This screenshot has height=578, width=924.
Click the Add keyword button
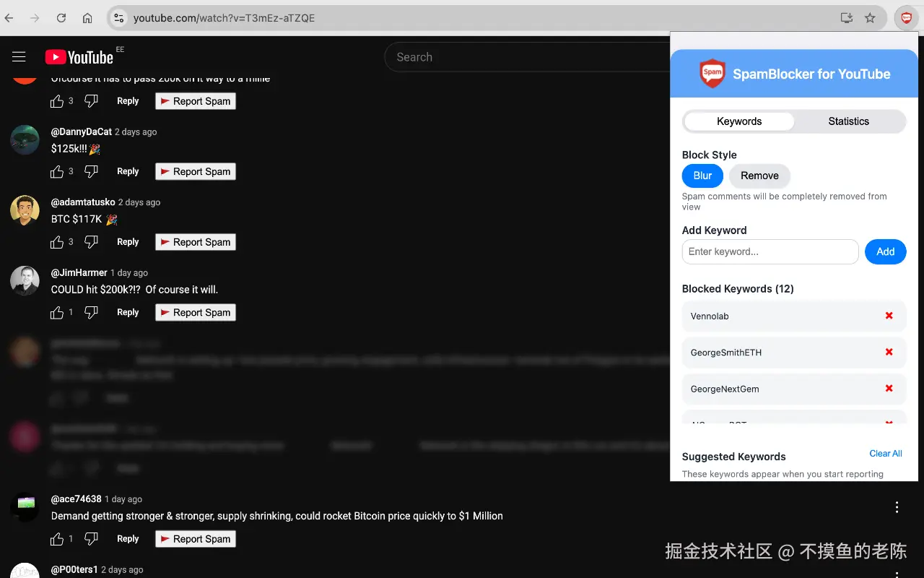[886, 251]
